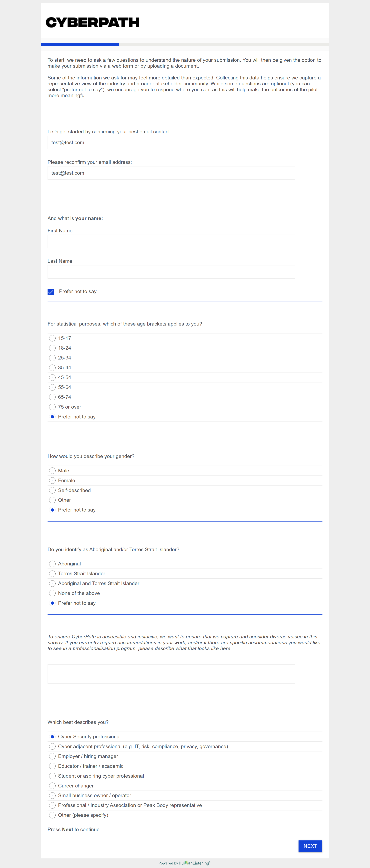Viewport: 370px width, 868px height.
Task: Click the Last Name text field
Action: tap(171, 272)
